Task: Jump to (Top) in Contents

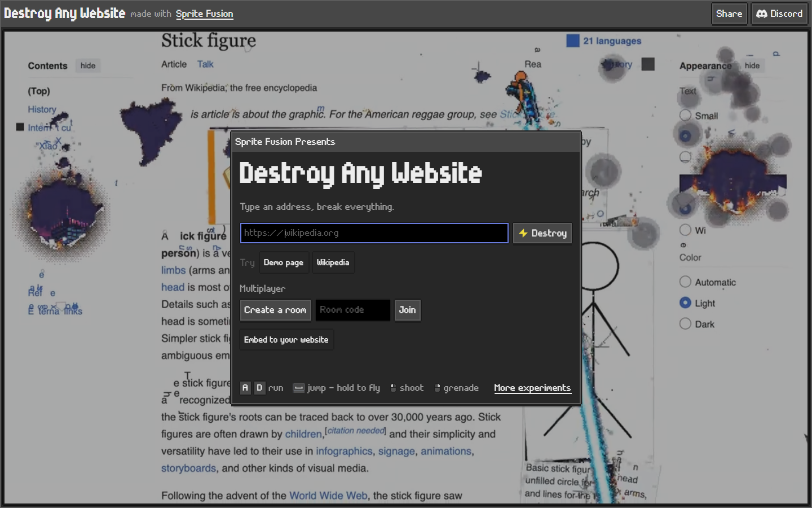Action: (x=39, y=91)
